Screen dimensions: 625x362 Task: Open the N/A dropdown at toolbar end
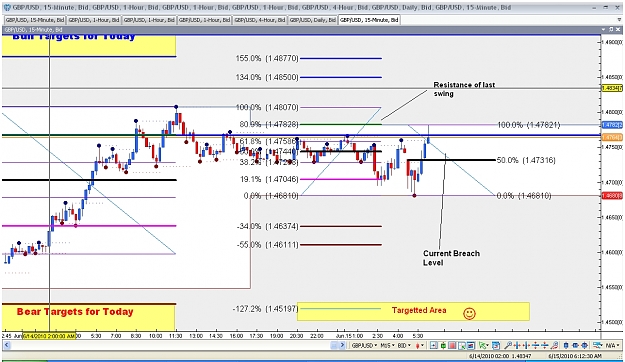[614, 345]
